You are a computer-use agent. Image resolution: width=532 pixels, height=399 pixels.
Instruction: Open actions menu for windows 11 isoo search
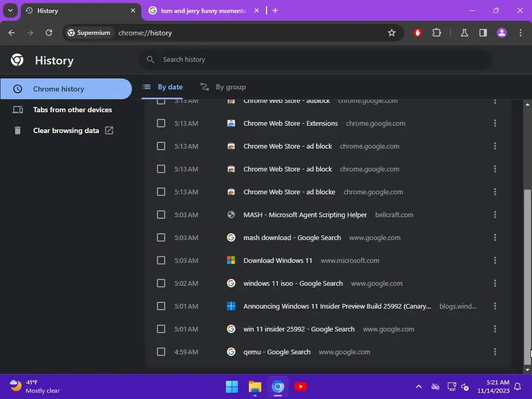tap(495, 283)
